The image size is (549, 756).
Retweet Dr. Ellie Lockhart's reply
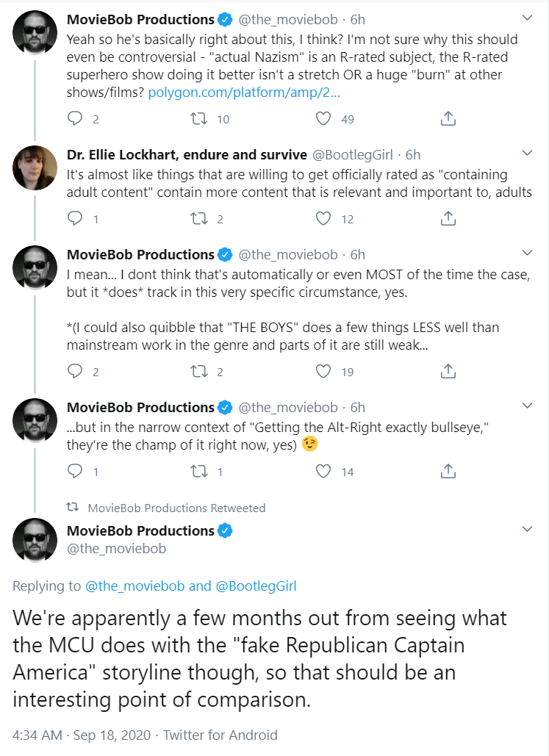tap(198, 218)
